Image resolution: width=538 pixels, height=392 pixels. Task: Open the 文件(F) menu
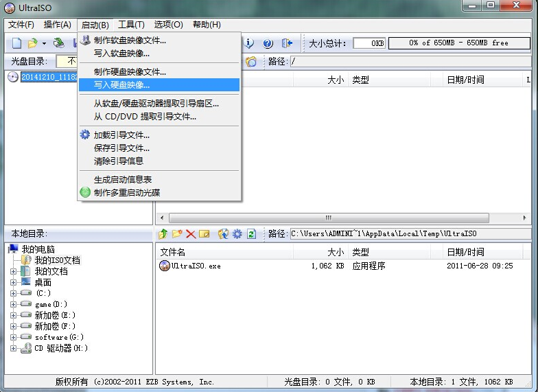coord(21,25)
